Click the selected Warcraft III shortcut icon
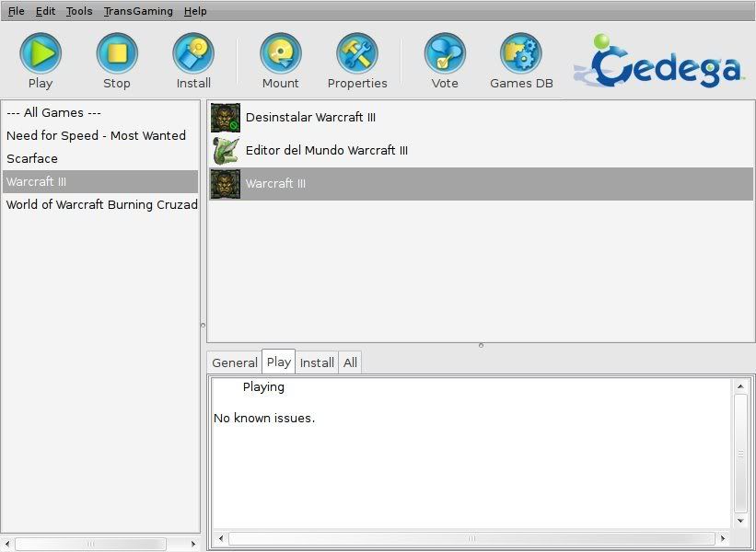Viewport: 756px width, 552px height. tap(226, 183)
